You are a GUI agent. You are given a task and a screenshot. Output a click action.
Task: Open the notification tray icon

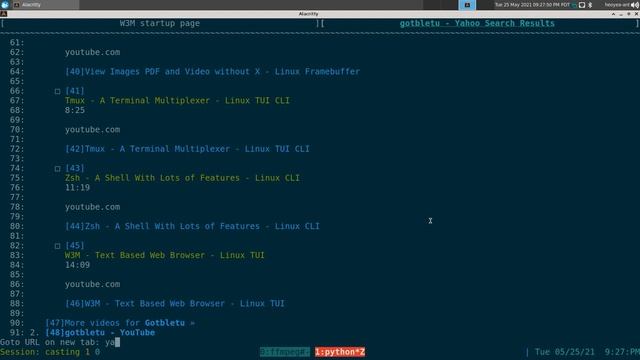[582, 5]
